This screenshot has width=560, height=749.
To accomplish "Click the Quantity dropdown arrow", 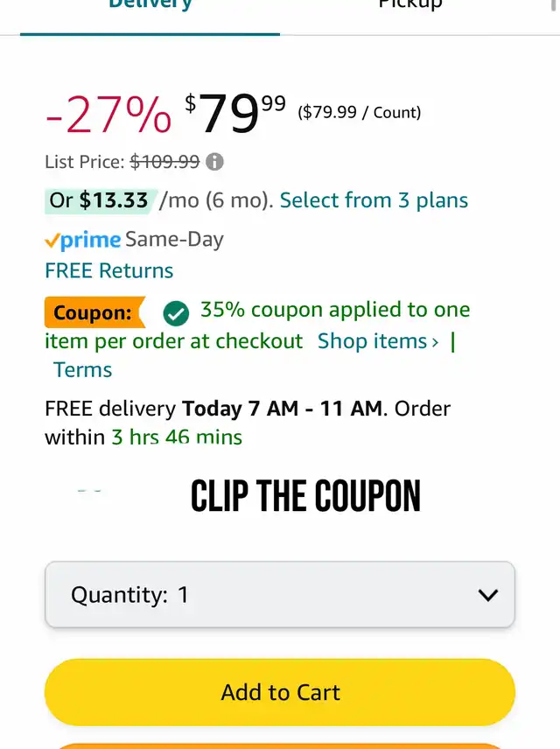I will click(x=487, y=595).
